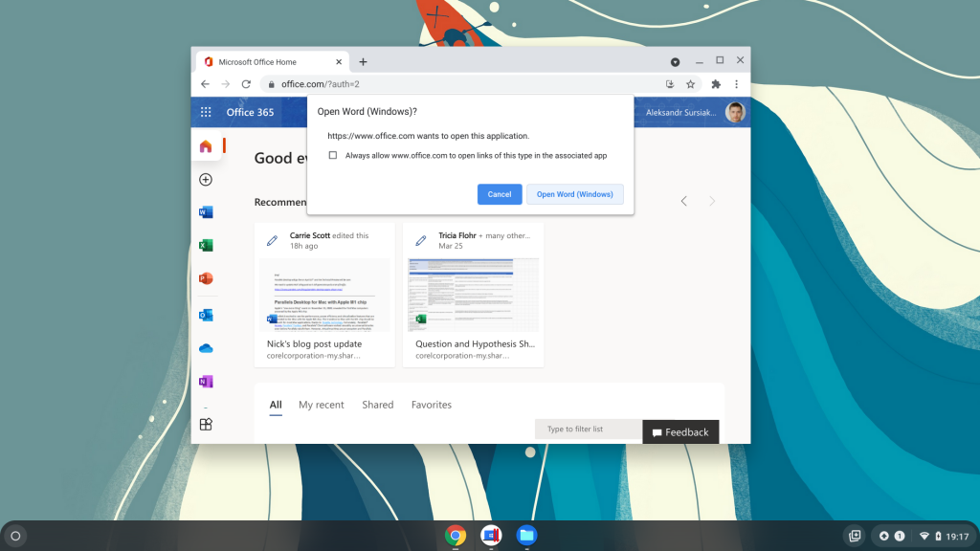Image resolution: width=980 pixels, height=551 pixels.
Task: Open the Chrome extensions puzzle icon
Action: (x=716, y=84)
